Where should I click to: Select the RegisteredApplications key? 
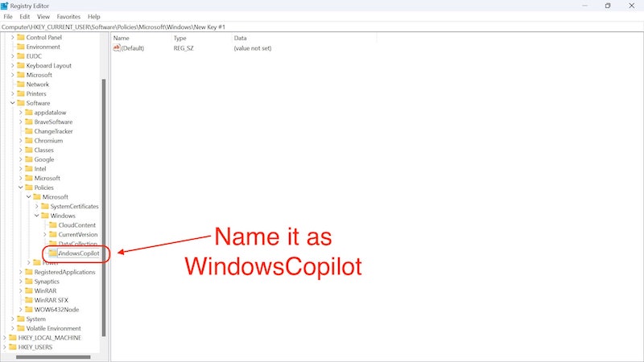click(x=64, y=272)
